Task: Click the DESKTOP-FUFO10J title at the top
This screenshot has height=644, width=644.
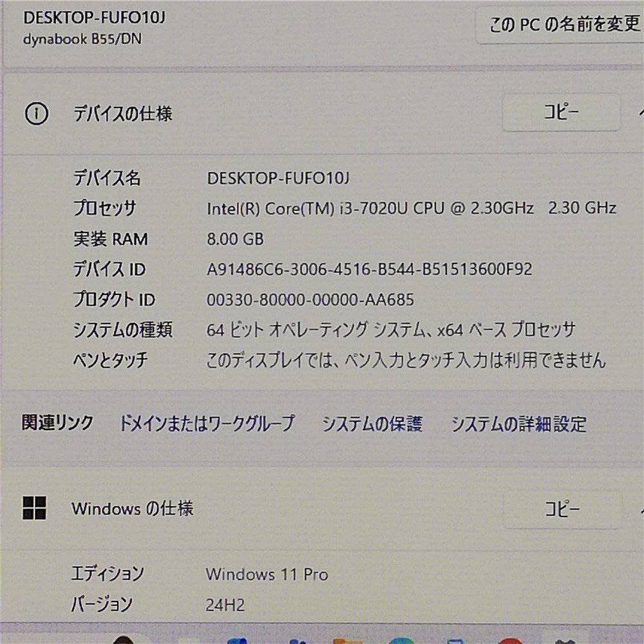Action: coord(95,17)
